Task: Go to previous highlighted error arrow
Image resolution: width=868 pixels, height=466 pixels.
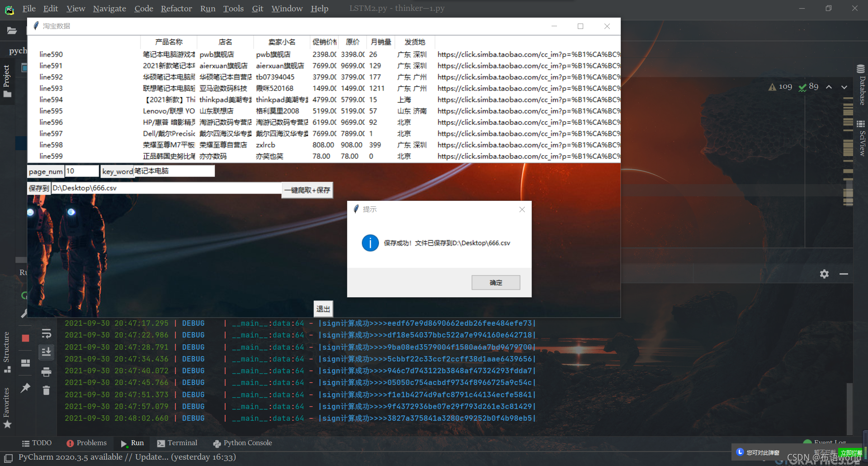Action: (829, 87)
